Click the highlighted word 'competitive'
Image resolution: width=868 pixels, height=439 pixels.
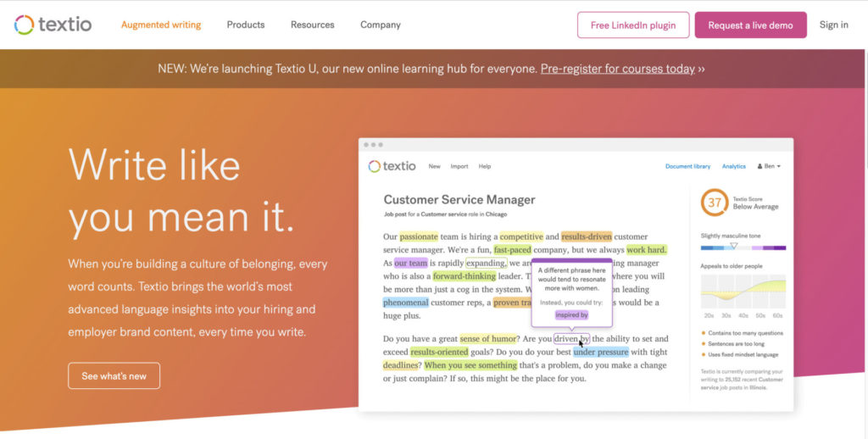(521, 236)
